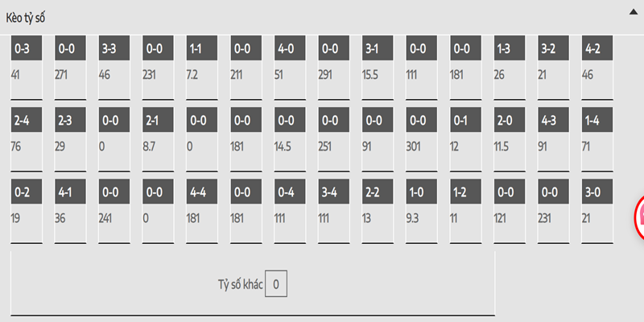Screen dimensions: 644x322
Task: Select the 2-4 score with odds 76
Action: click(27, 139)
